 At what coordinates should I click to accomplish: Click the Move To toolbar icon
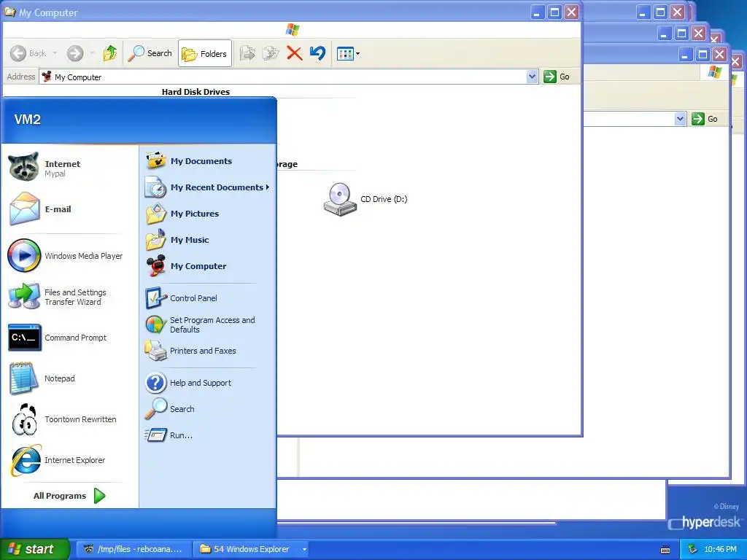(x=248, y=53)
